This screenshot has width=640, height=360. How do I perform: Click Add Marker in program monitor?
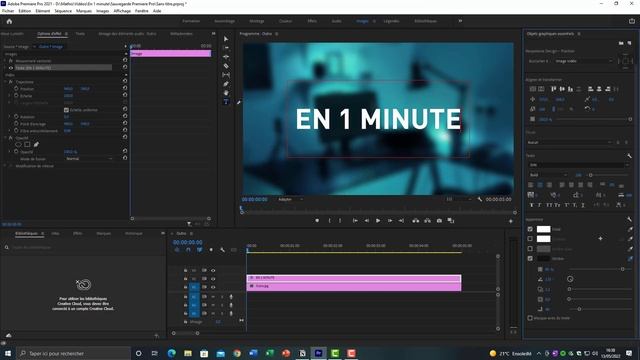(317, 220)
